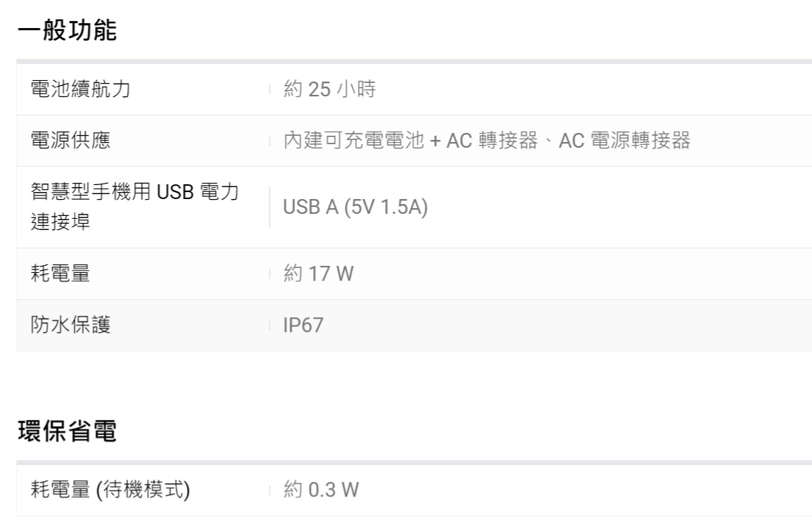812x517 pixels.
Task: Click the 環保省電 section heading
Action: coord(67,432)
